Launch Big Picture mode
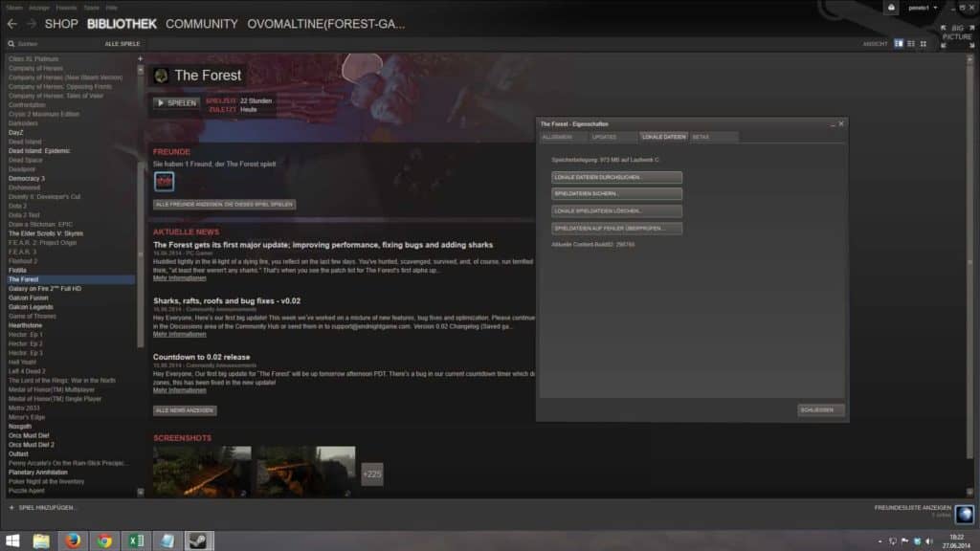Image resolution: width=980 pixels, height=551 pixels. click(957, 36)
